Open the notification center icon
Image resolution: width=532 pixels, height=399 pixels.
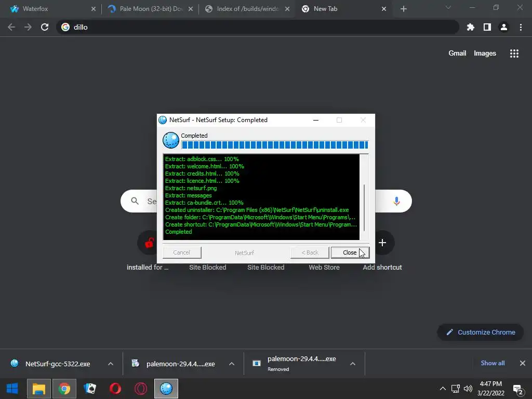click(518, 389)
